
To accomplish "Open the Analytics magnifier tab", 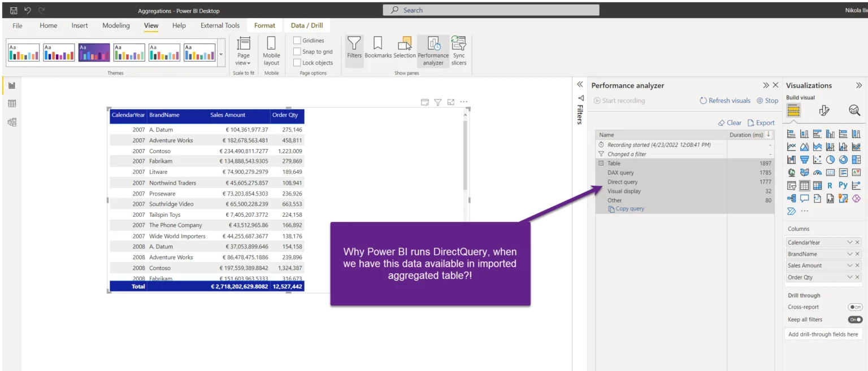I will pyautogui.click(x=854, y=110).
